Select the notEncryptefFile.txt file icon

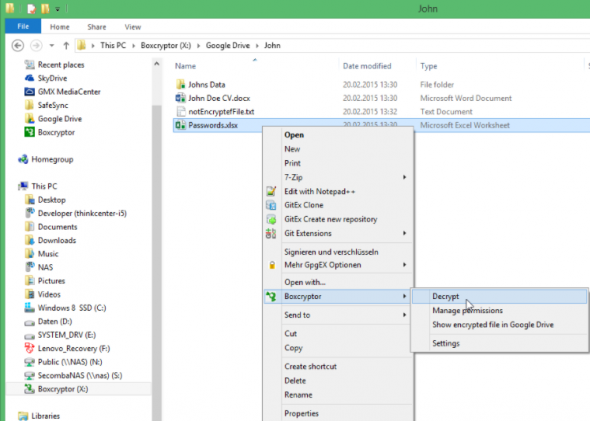coord(181,111)
